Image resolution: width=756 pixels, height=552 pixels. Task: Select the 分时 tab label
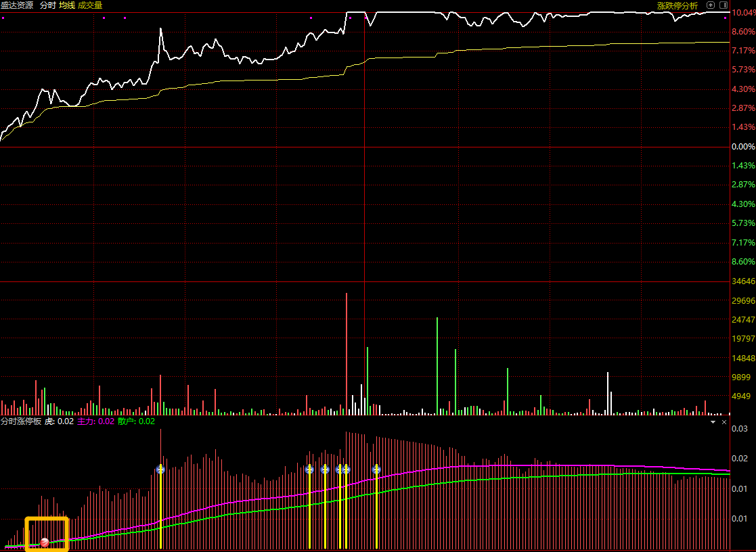click(48, 5)
